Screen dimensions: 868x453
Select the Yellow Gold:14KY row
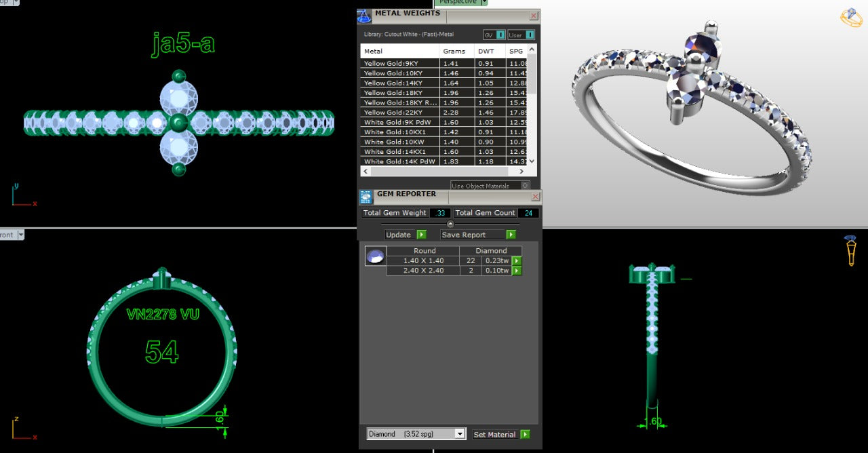444,83
